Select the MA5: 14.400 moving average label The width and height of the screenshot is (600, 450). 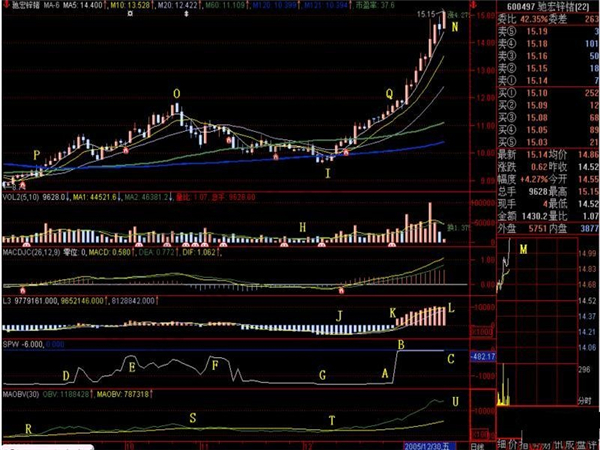click(83, 5)
